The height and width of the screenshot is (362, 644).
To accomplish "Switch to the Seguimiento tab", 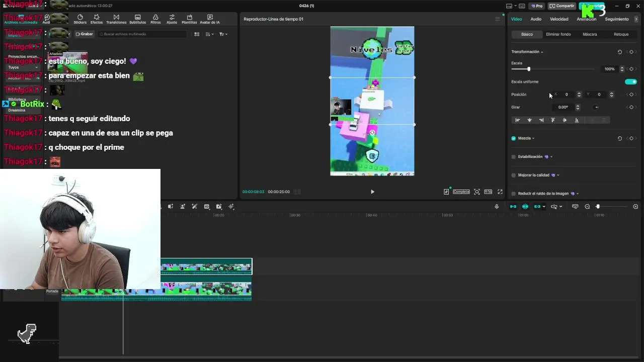I will (x=617, y=19).
